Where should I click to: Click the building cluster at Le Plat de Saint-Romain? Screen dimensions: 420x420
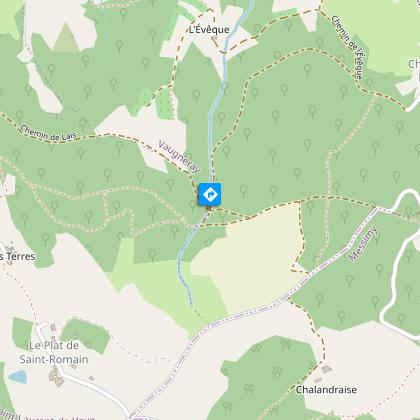55,377
